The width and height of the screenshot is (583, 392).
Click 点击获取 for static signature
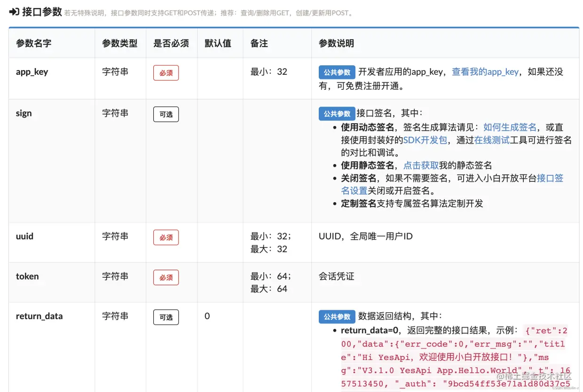pyautogui.click(x=421, y=165)
